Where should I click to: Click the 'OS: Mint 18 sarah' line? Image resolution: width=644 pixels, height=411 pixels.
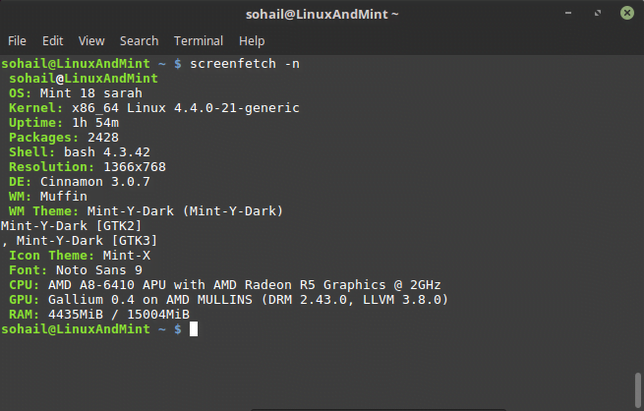coord(76,93)
